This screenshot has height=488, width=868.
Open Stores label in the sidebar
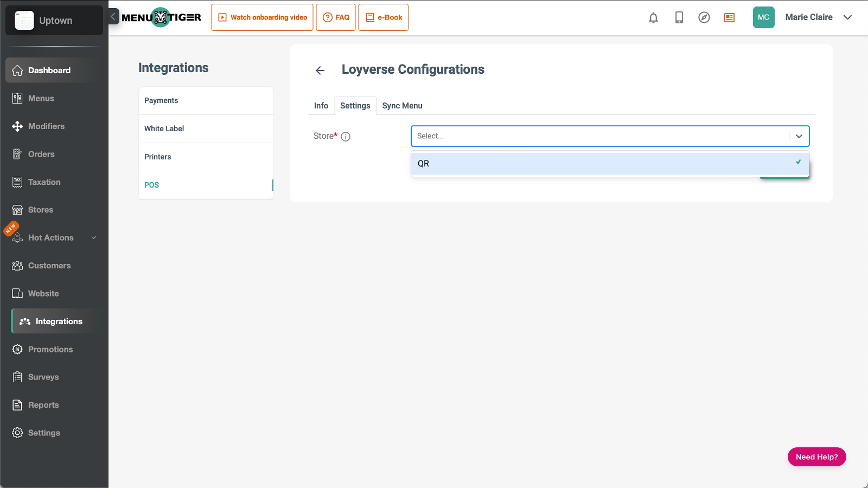tap(41, 210)
